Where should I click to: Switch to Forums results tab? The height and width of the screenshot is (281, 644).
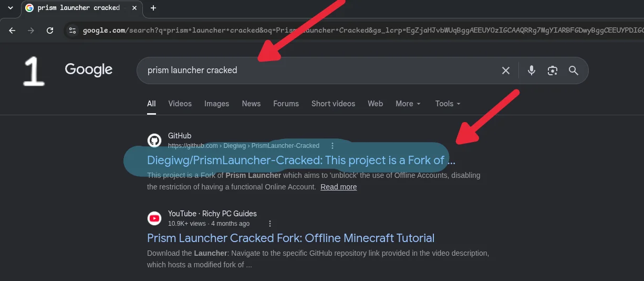[x=286, y=104]
